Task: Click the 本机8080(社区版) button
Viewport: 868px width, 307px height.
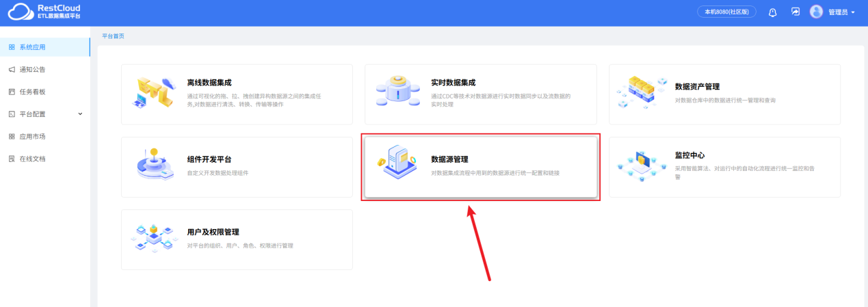Action: click(726, 12)
